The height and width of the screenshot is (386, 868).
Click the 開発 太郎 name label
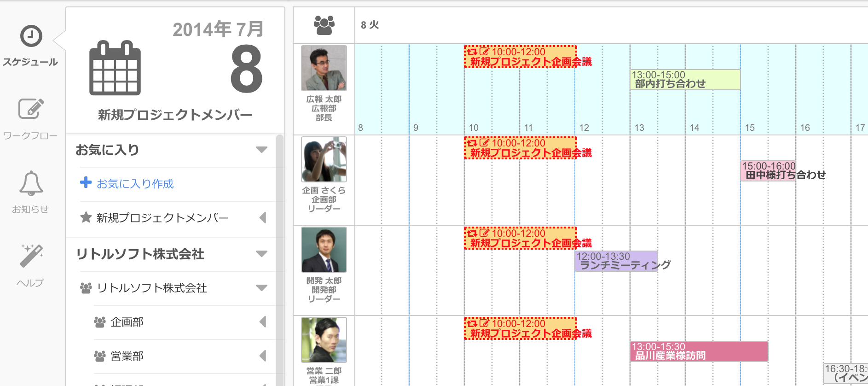pos(324,281)
